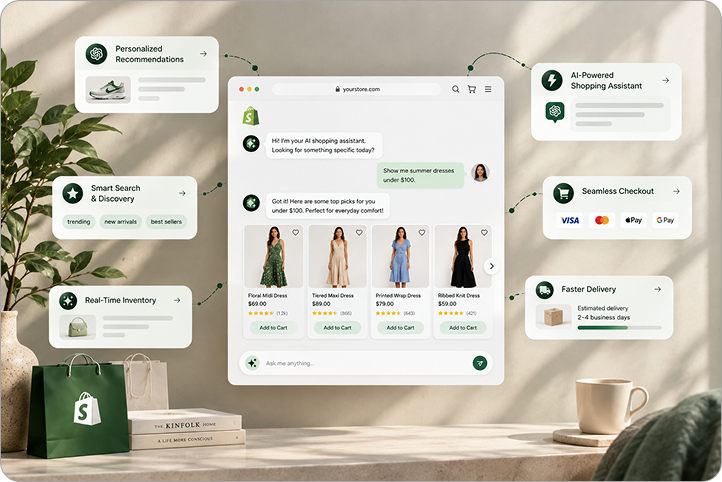Choose Apple Pay payment option
This screenshot has width=722, height=482.
click(x=634, y=220)
